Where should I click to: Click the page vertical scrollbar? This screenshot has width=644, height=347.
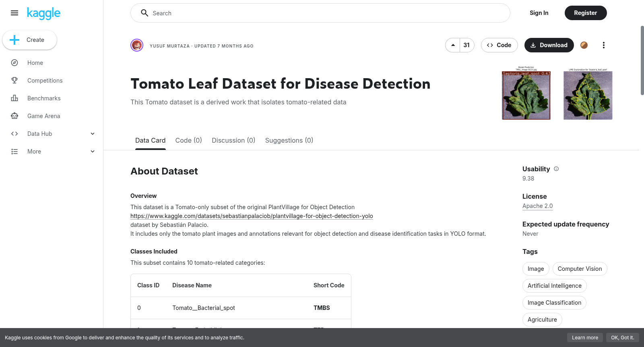(642, 60)
